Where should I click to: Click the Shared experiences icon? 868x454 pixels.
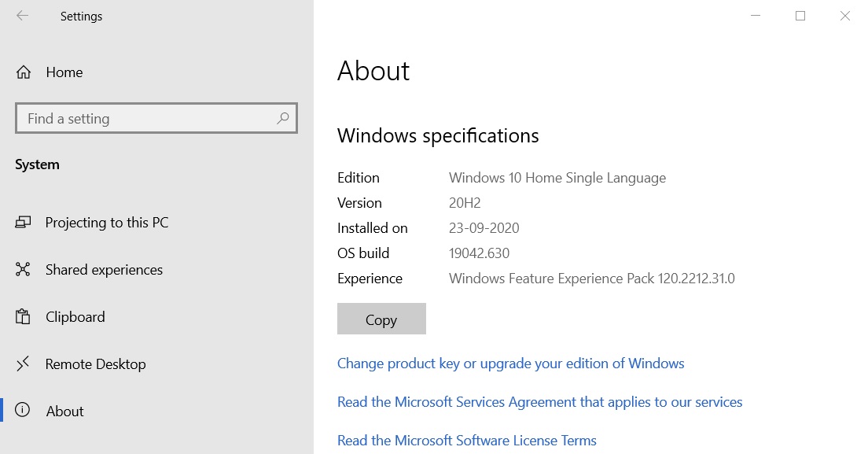(23, 270)
